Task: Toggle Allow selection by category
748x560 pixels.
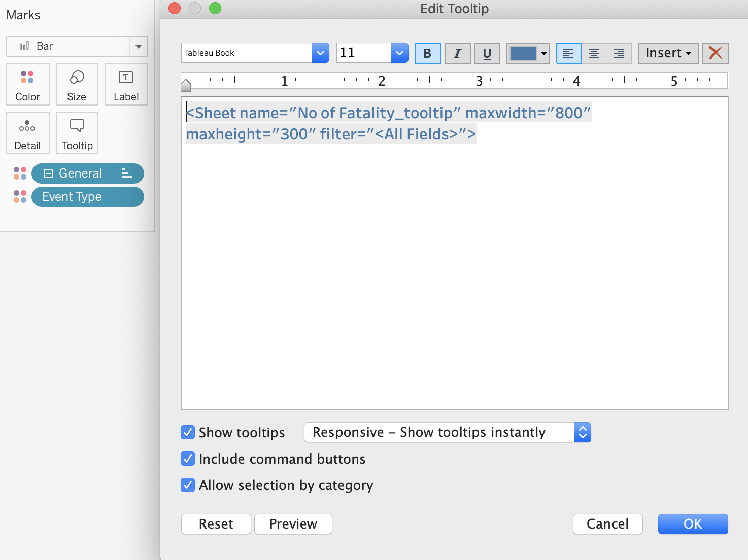Action: (188, 485)
